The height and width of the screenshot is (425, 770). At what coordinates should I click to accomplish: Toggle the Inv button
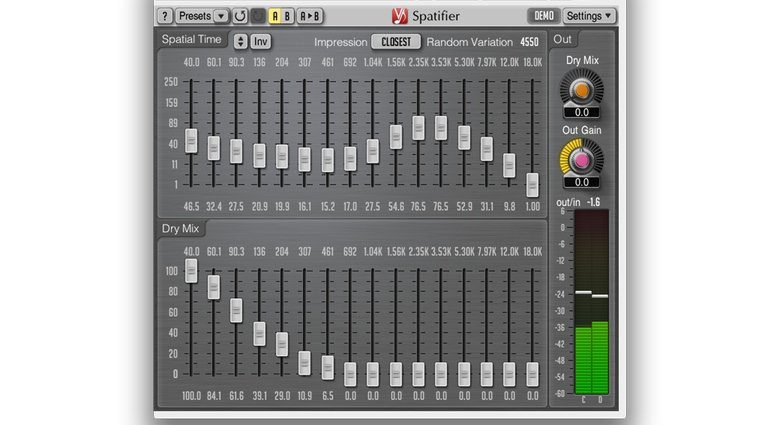pyautogui.click(x=260, y=42)
